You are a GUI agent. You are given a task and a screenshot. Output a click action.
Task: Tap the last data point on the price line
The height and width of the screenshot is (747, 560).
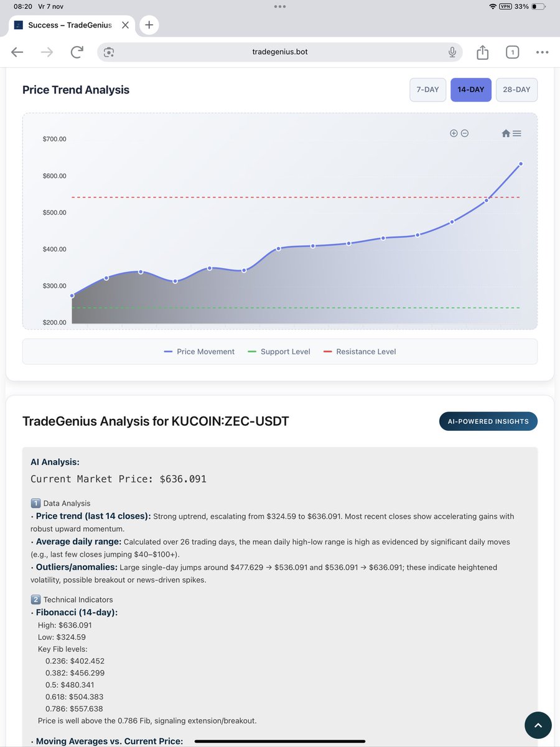click(521, 164)
